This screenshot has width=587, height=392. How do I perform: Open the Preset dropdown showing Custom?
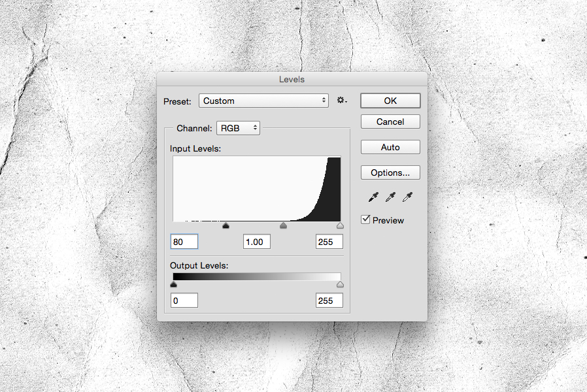coord(263,101)
